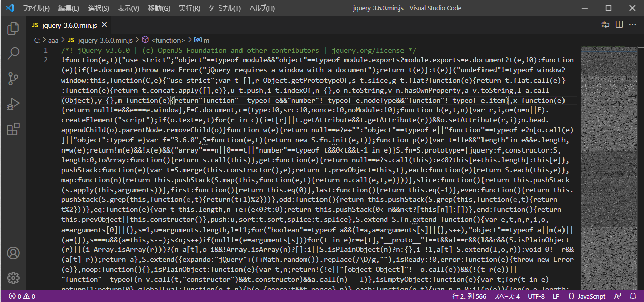Click the open changes compare icon
This screenshot has height=302, width=644.
coord(605,25)
